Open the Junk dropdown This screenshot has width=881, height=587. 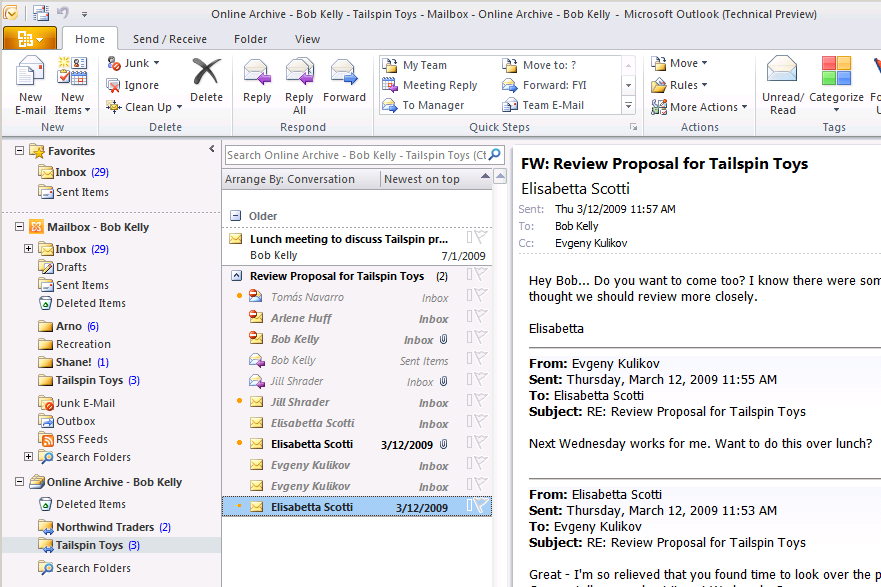[133, 63]
